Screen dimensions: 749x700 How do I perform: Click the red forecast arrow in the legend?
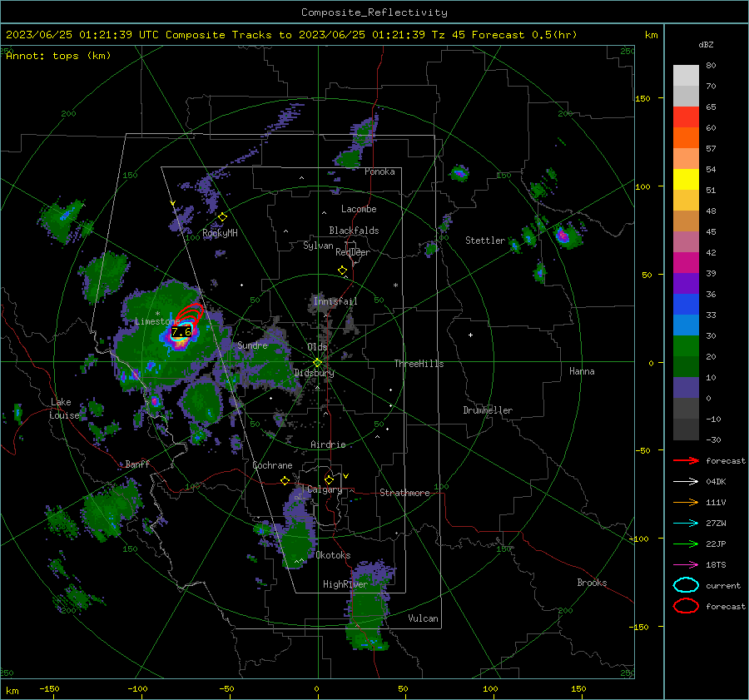[x=686, y=460]
